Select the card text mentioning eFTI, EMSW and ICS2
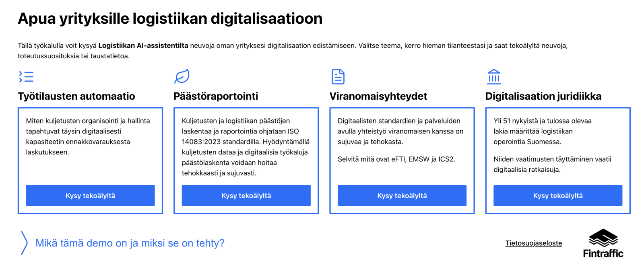Image resolution: width=644 pixels, height=269 pixels. coord(396,159)
